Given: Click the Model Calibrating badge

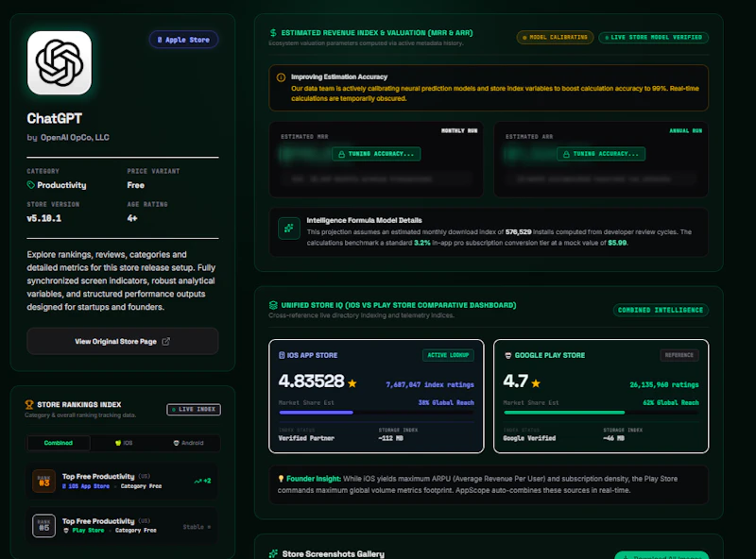Looking at the screenshot, I should (x=555, y=37).
